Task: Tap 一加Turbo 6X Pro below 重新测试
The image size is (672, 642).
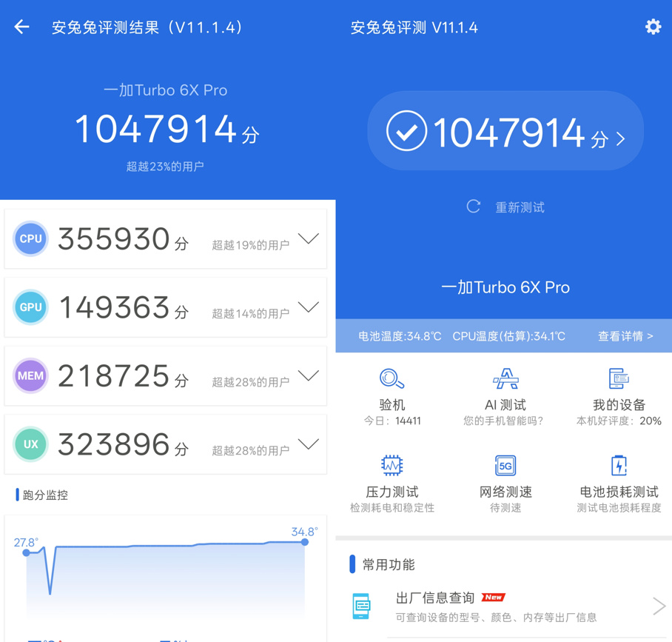Action: [505, 287]
